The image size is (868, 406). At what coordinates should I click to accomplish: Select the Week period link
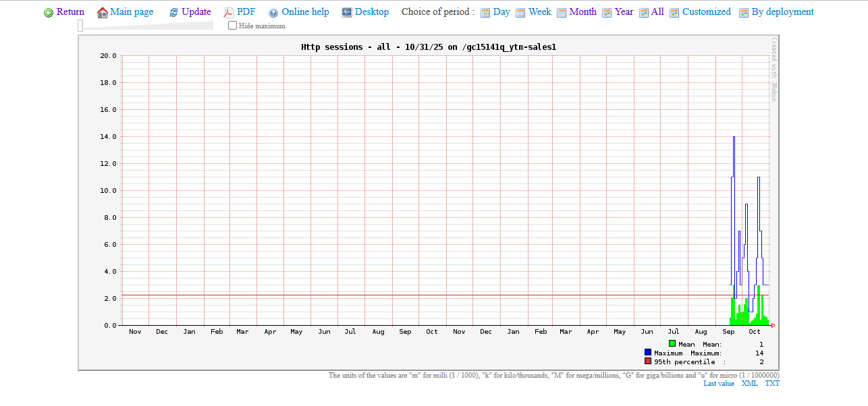pyautogui.click(x=539, y=12)
